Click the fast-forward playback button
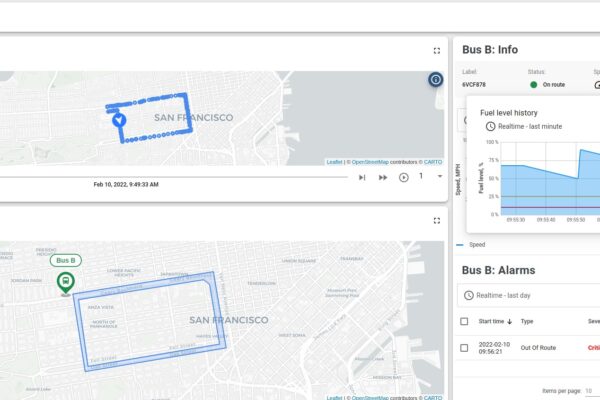The image size is (600, 400). pyautogui.click(x=383, y=177)
